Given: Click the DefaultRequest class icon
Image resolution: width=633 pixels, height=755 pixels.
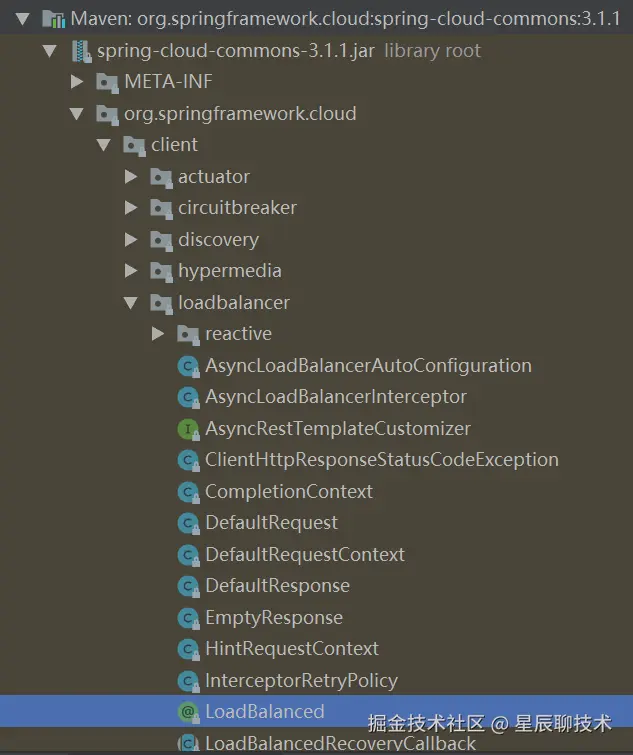Looking at the screenshot, I should point(188,524).
